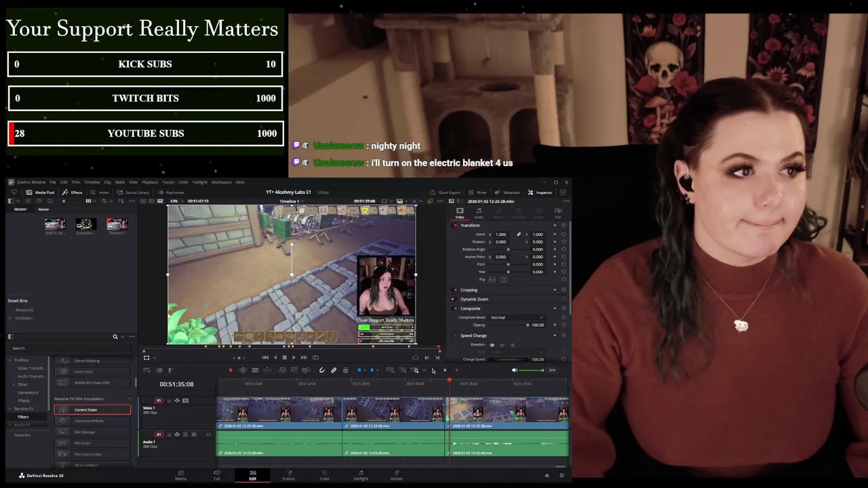Expand the Collections smart bin

coord(11,318)
